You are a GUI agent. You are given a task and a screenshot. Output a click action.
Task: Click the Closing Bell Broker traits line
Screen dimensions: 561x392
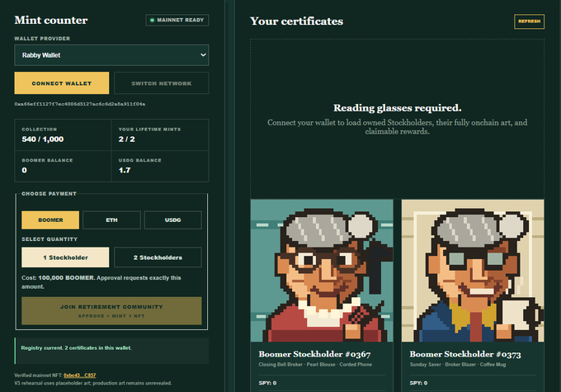[x=315, y=365]
